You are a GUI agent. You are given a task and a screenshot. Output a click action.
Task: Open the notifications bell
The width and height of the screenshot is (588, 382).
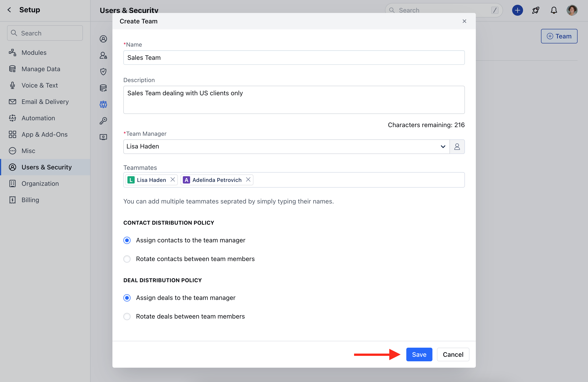[x=554, y=10]
